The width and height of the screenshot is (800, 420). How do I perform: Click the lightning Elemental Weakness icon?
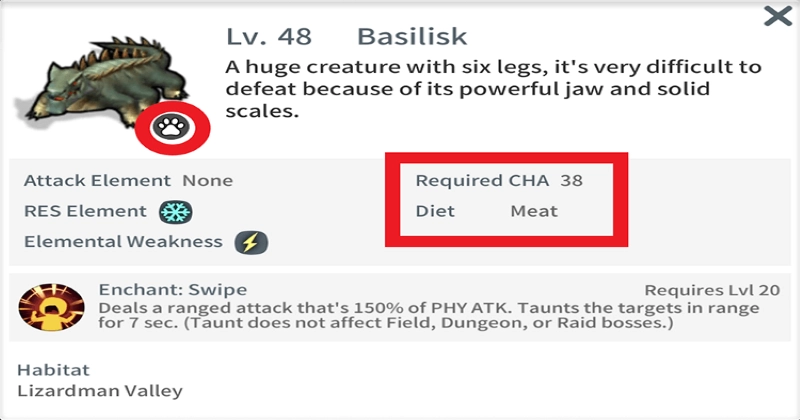250,242
